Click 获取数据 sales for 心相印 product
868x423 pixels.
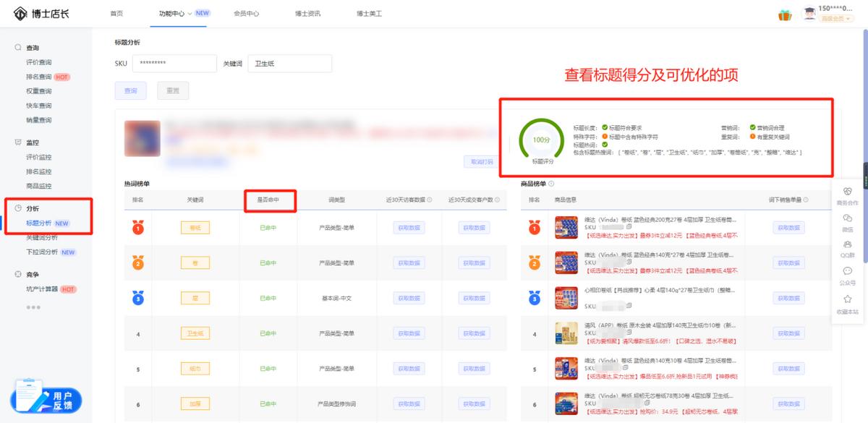click(x=788, y=298)
